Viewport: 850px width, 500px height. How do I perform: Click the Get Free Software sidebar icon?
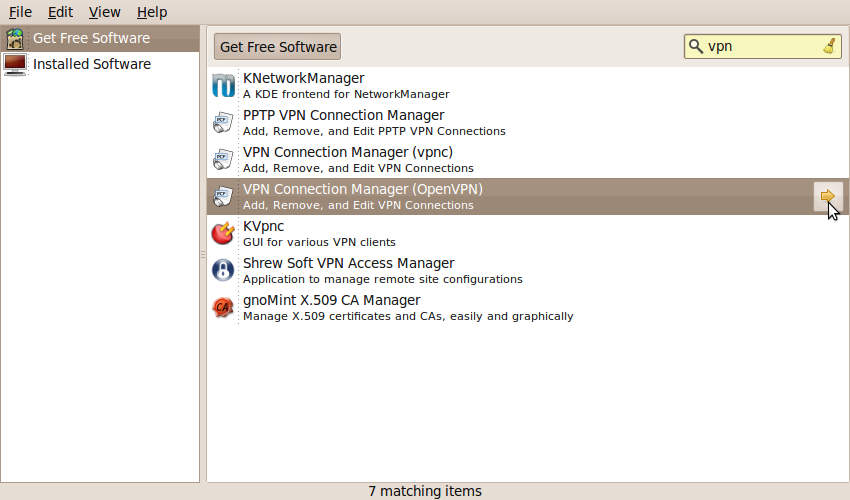(x=15, y=39)
